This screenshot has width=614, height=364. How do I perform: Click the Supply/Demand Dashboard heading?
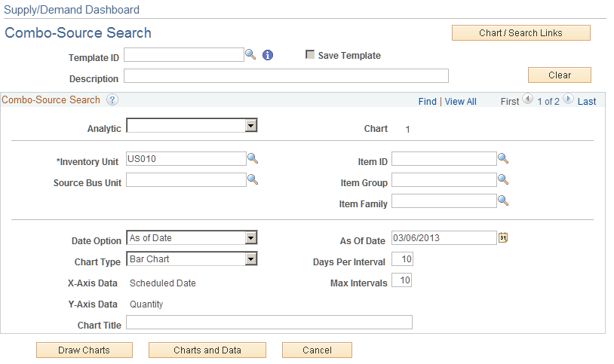pos(72,10)
